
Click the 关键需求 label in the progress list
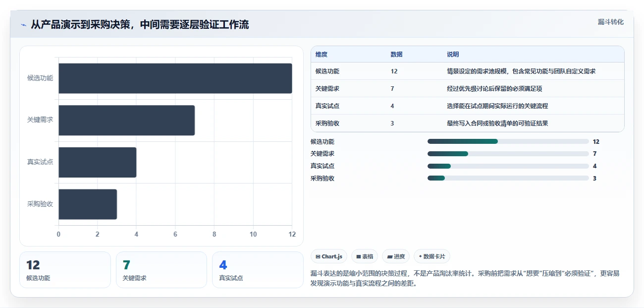(x=322, y=154)
